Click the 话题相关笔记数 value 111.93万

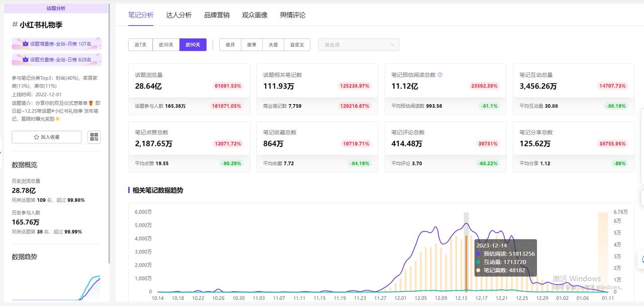tap(279, 86)
